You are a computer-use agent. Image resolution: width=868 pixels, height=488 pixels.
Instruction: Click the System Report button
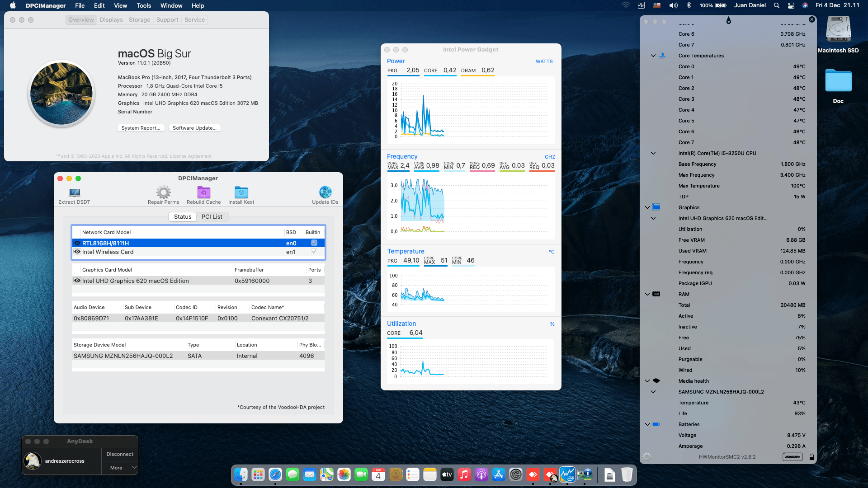[141, 128]
